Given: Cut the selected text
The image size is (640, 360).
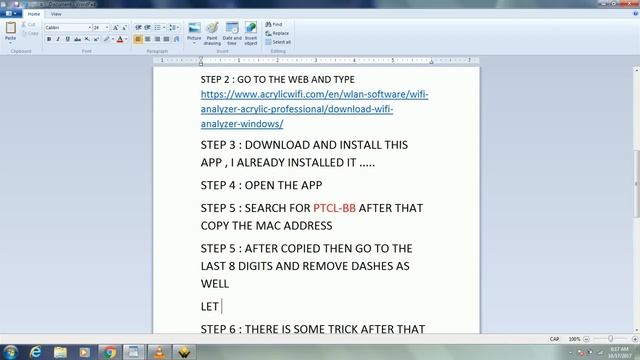Looking at the screenshot, I should point(29,24).
